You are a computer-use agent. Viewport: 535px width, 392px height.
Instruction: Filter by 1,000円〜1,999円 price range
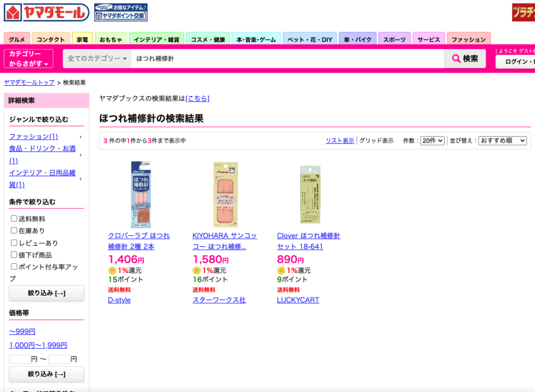pyautogui.click(x=38, y=345)
